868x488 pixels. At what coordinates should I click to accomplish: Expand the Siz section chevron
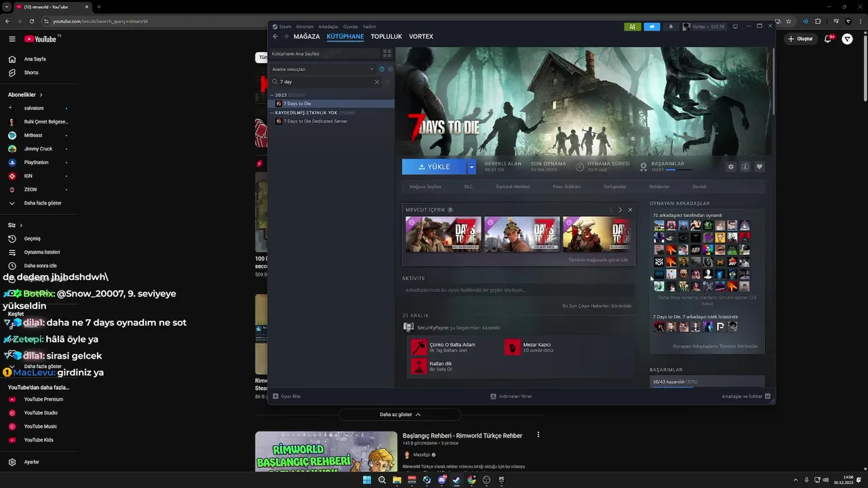click(x=21, y=225)
